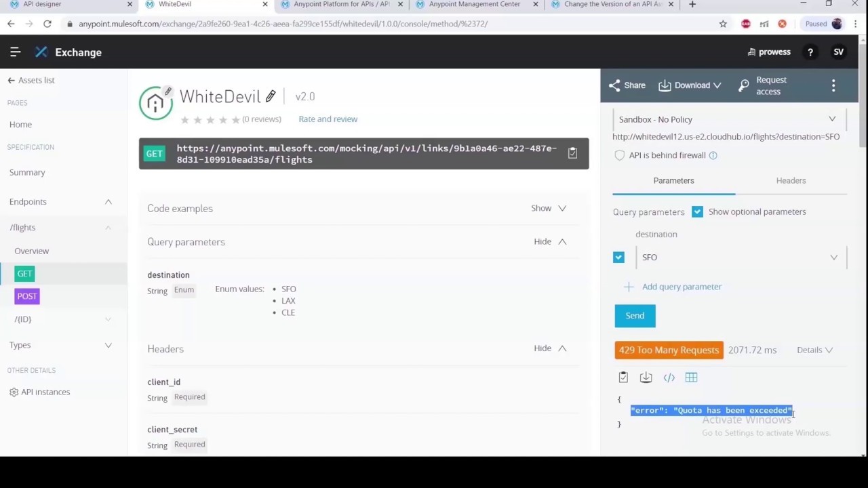Go back in browser history

pyautogui.click(x=11, y=24)
